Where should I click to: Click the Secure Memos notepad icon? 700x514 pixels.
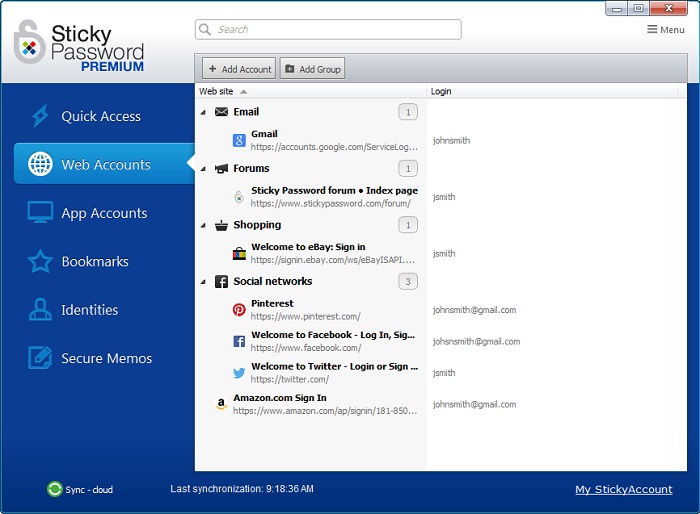(x=40, y=358)
